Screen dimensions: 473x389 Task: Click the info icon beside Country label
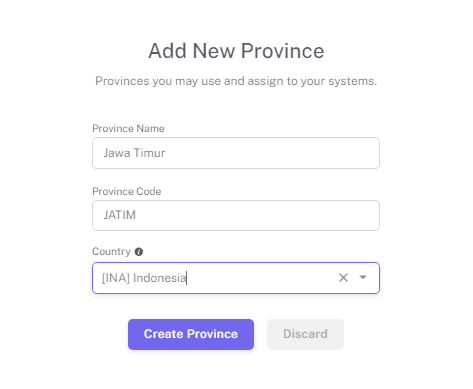139,252
